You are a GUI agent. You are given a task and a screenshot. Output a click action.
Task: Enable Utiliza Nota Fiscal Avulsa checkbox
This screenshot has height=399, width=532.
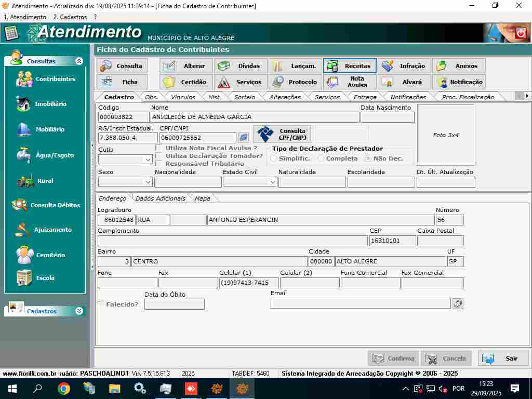pos(159,148)
